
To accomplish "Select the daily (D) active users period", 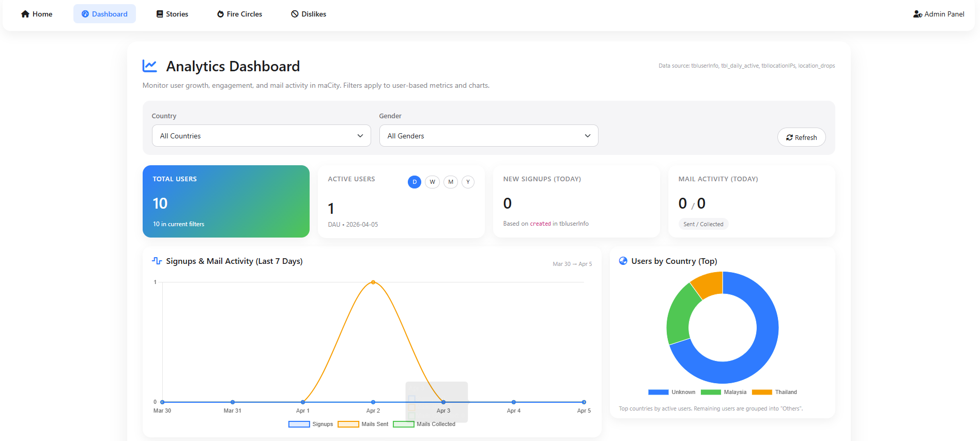I will 414,182.
